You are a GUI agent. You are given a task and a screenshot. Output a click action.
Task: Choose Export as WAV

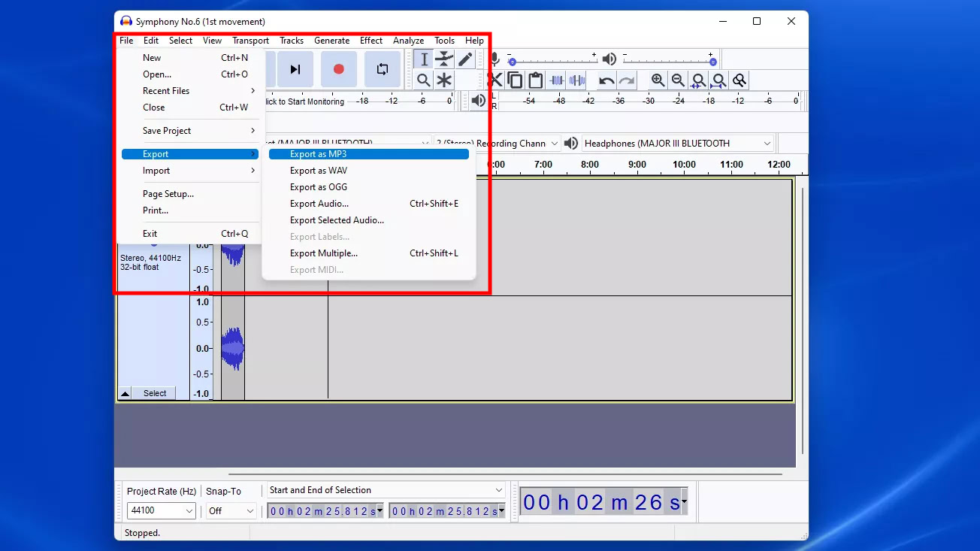click(319, 171)
